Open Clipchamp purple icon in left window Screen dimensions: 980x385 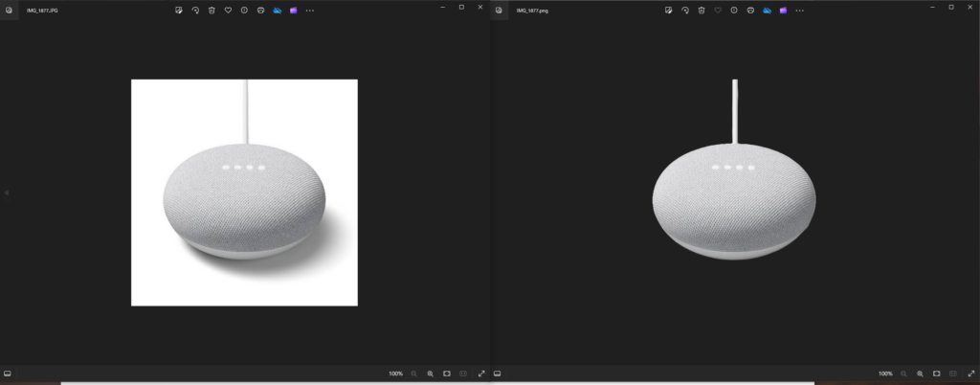coord(293,10)
